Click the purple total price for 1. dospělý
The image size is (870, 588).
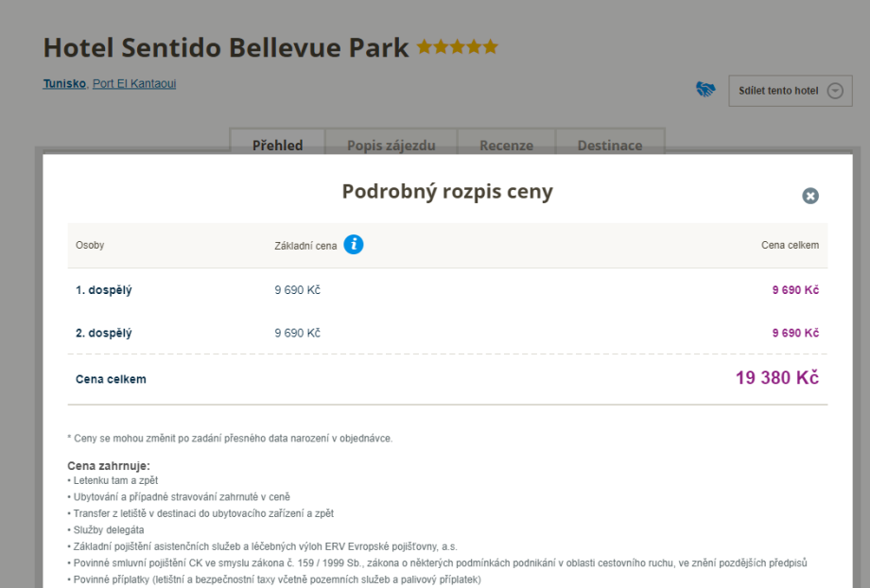(x=795, y=290)
